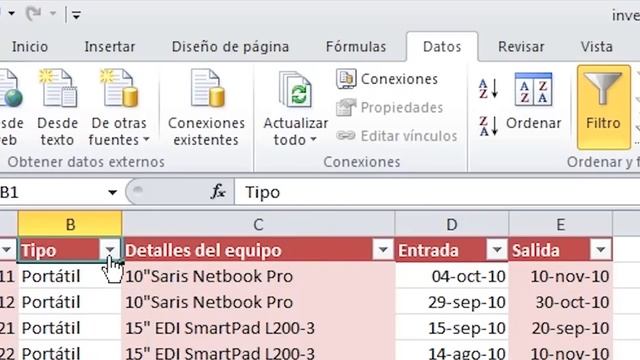Select cell with date 29-sep-10
This screenshot has height=360, width=640.
point(452,302)
